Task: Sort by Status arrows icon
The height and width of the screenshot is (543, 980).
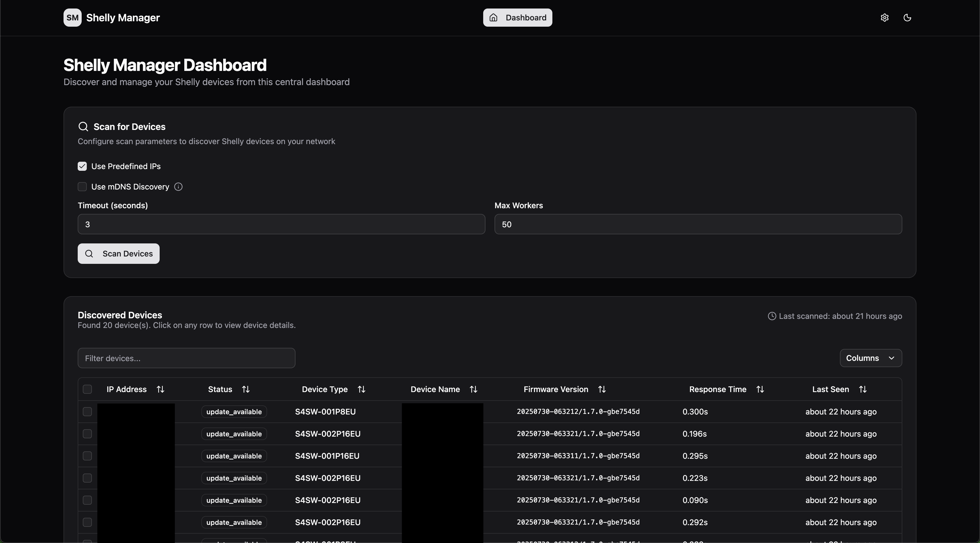Action: click(246, 389)
